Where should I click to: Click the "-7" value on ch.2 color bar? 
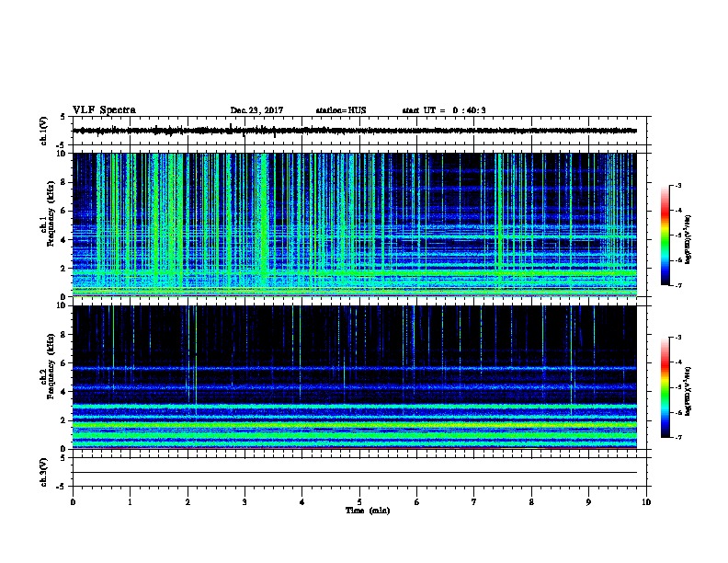(677, 438)
